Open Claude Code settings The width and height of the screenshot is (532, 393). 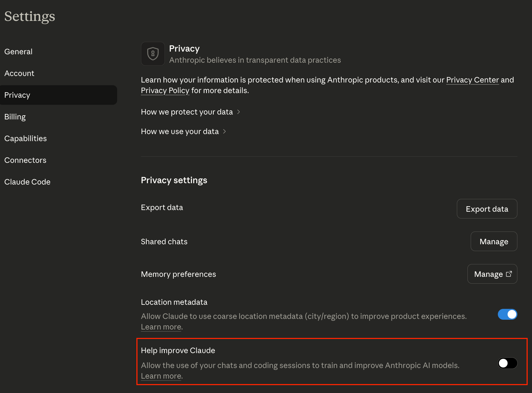pyautogui.click(x=27, y=182)
